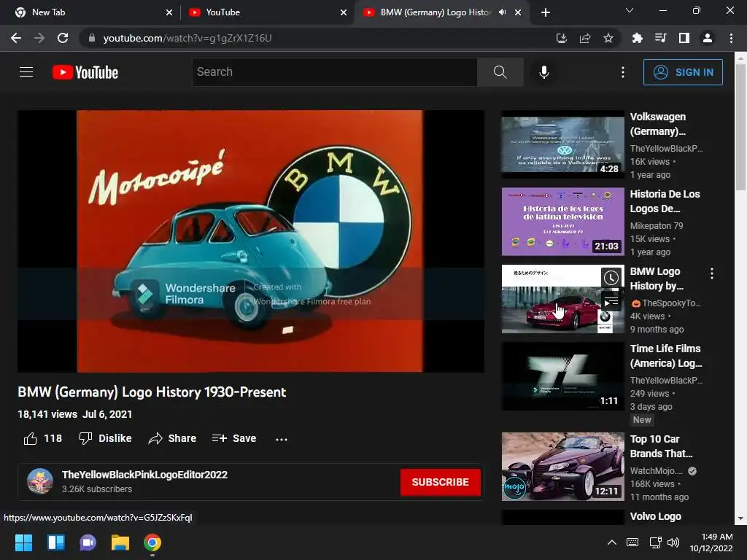Open the Chrome three-dot menu
Image resolution: width=747 pixels, height=560 pixels.
tap(731, 38)
